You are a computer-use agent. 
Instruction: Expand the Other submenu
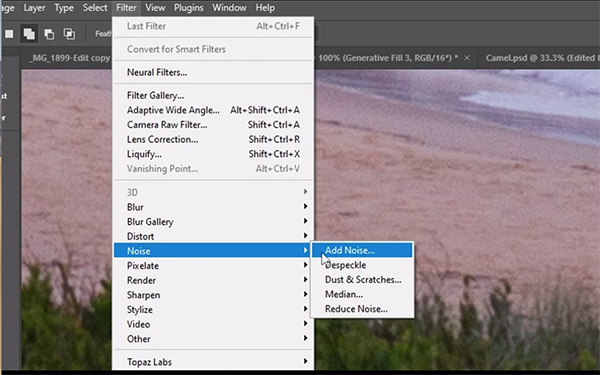click(x=213, y=339)
